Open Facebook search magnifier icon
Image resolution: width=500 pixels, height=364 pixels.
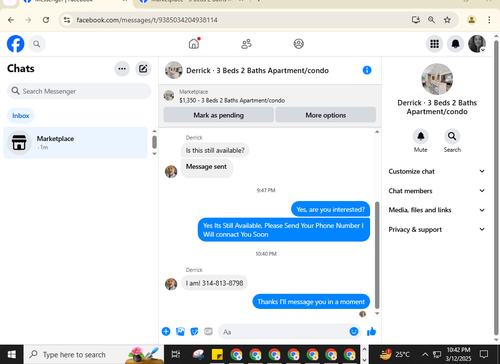point(37,44)
